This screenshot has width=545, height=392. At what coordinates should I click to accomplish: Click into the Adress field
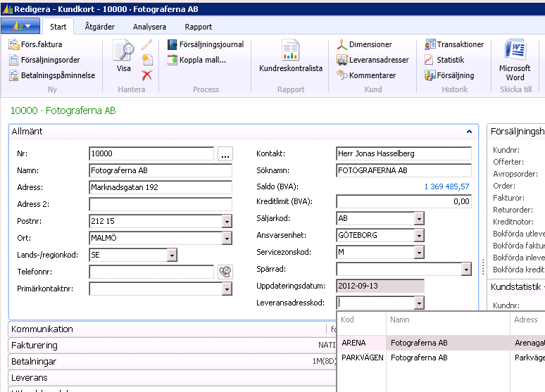pyautogui.click(x=161, y=187)
